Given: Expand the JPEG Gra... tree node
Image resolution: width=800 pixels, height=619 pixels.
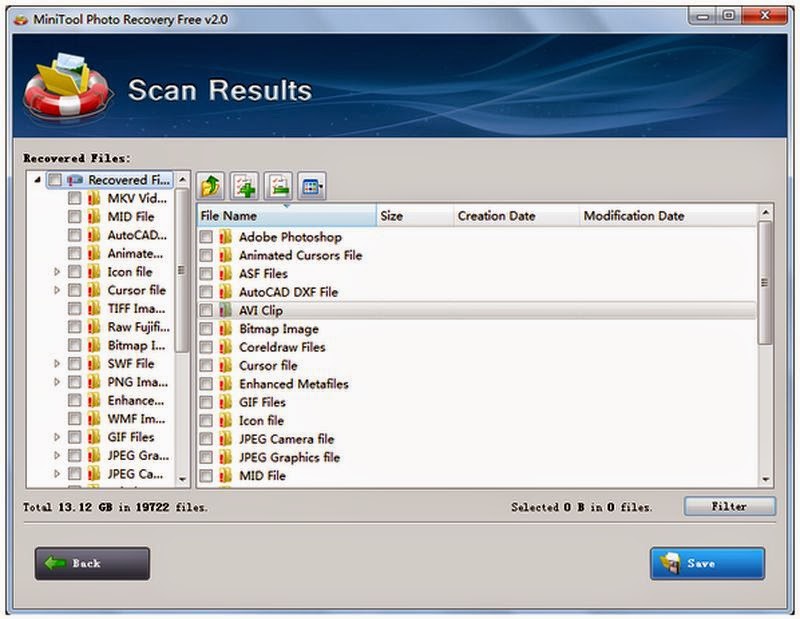Looking at the screenshot, I should 57,456.
